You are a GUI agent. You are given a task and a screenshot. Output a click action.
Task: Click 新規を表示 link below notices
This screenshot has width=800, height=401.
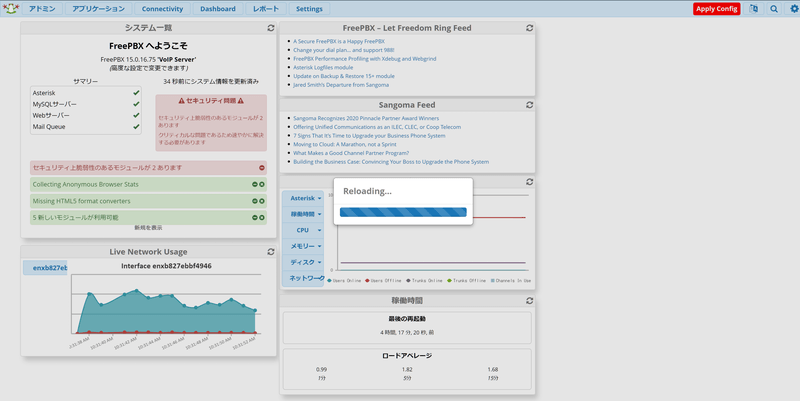[x=148, y=228]
